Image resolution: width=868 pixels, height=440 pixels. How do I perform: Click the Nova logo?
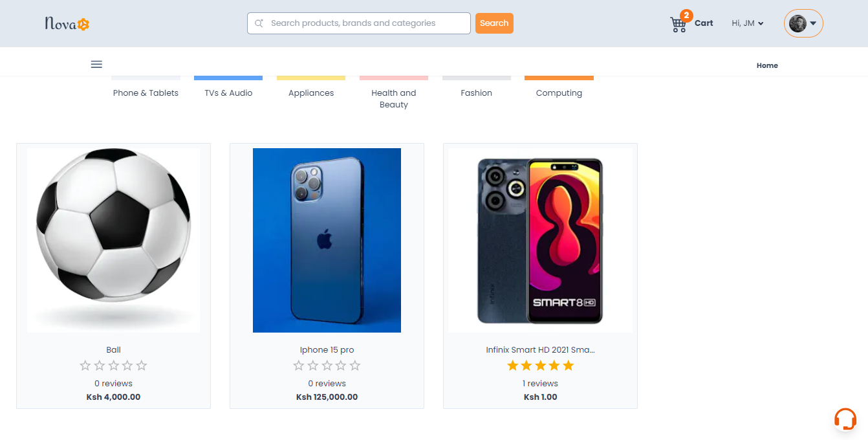tap(67, 24)
